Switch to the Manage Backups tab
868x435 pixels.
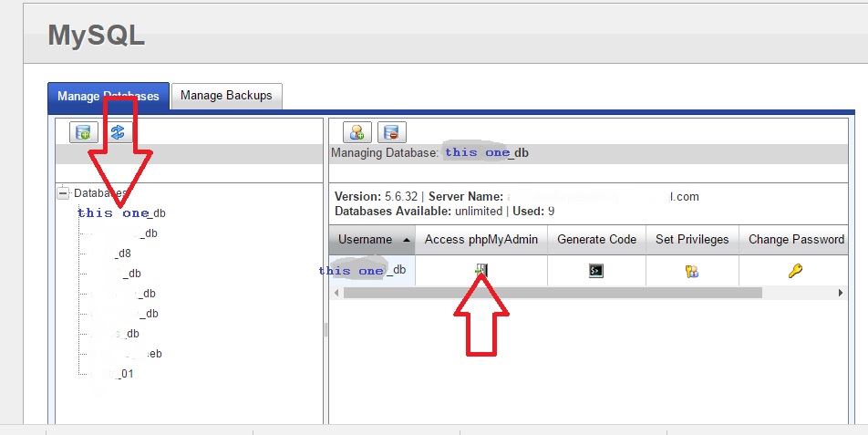(226, 96)
